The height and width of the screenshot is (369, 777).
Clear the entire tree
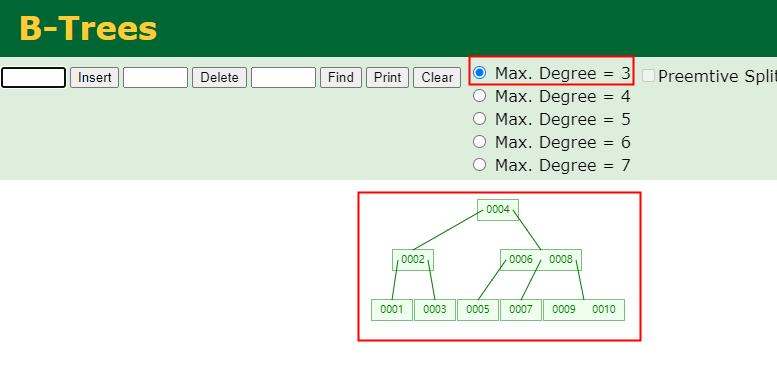point(437,78)
